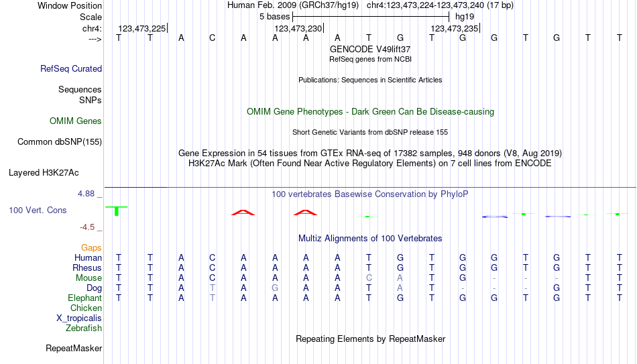
Task: Click the Human Feb. 2009 (GRCh37/hg19) text
Action: 293,5
